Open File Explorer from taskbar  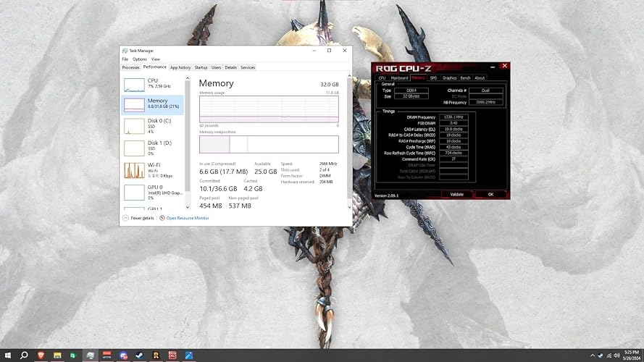click(57, 355)
